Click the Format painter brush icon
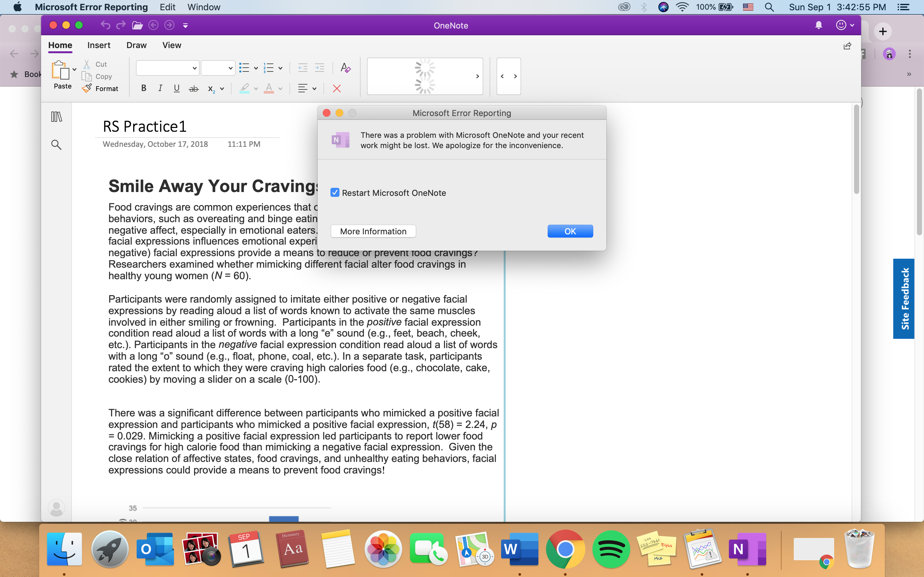This screenshot has width=924, height=577. pyautogui.click(x=87, y=88)
